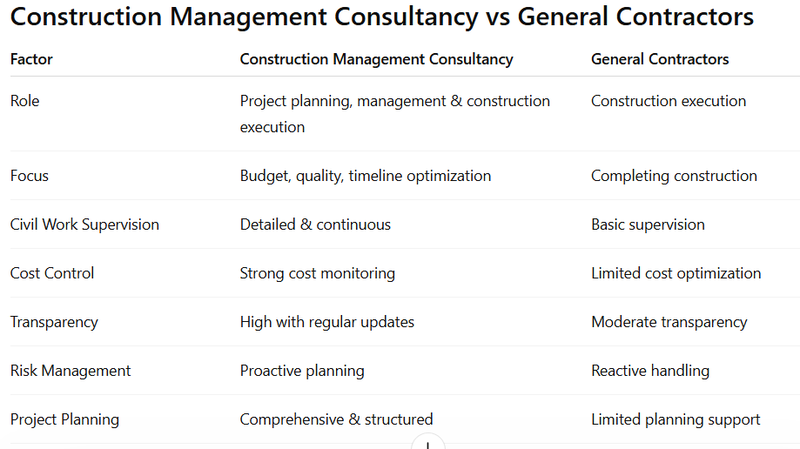
Task: Select the "General Contractors" column header
Action: 660,59
